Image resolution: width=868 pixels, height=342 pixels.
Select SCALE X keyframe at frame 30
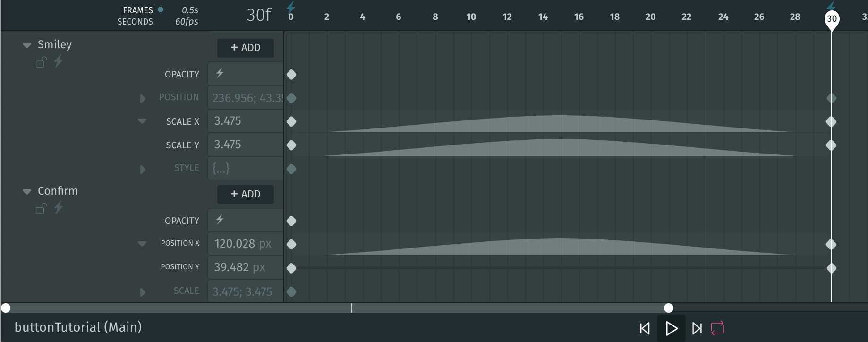(832, 122)
